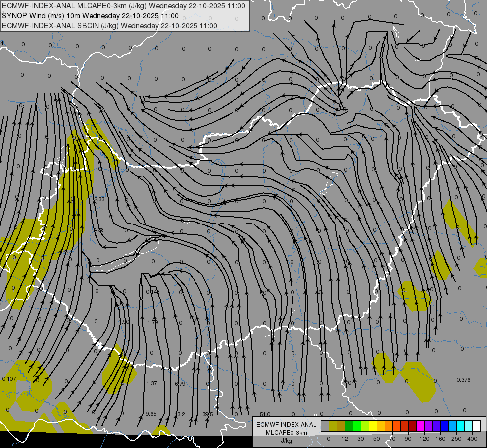Viewport: 487px width, 448px height.
Task: Select the 'SYNOP Wind (m/s) 10m' title line
Action: (91, 16)
